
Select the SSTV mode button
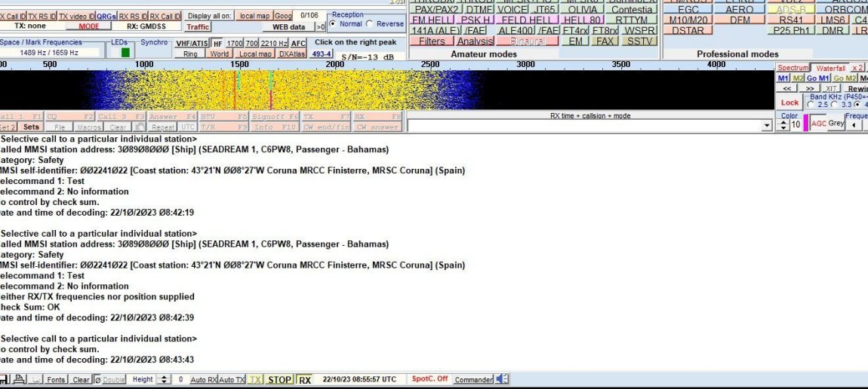639,41
